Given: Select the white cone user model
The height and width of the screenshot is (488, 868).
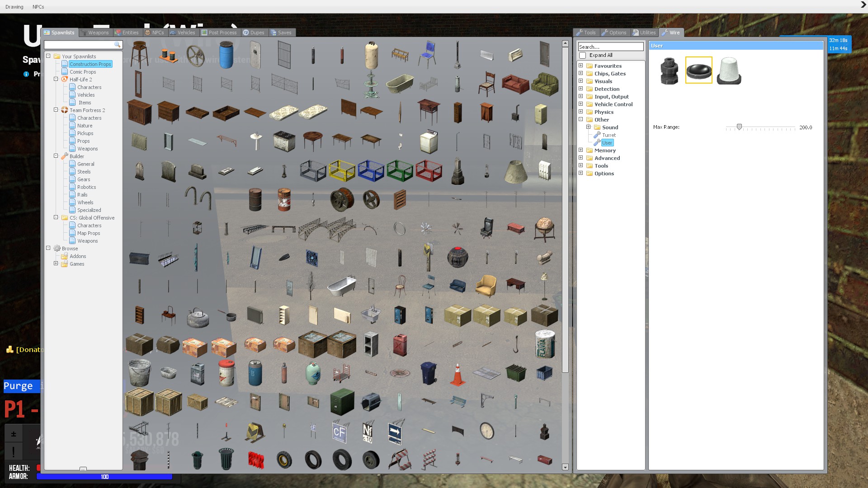Looking at the screenshot, I should [729, 70].
